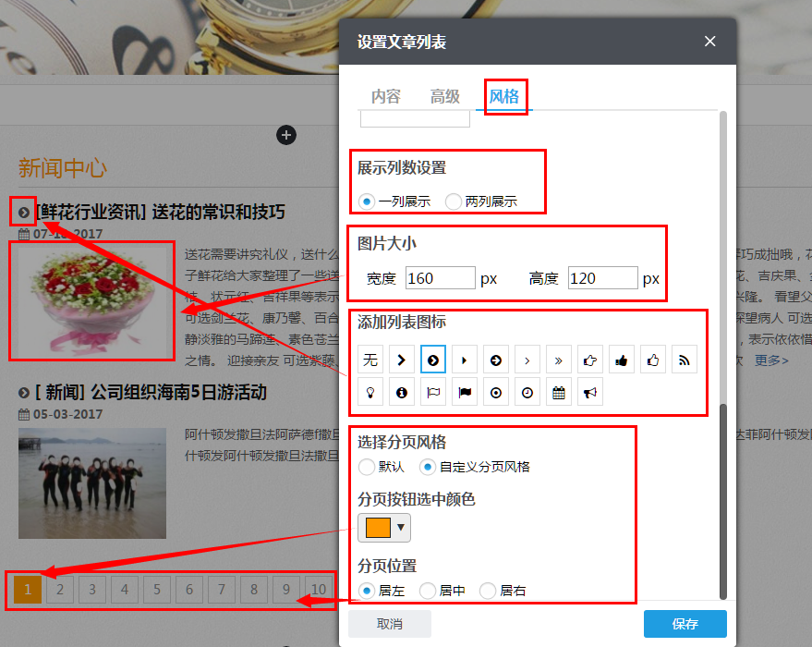
Task: Click the 取消 button
Action: coord(390,624)
